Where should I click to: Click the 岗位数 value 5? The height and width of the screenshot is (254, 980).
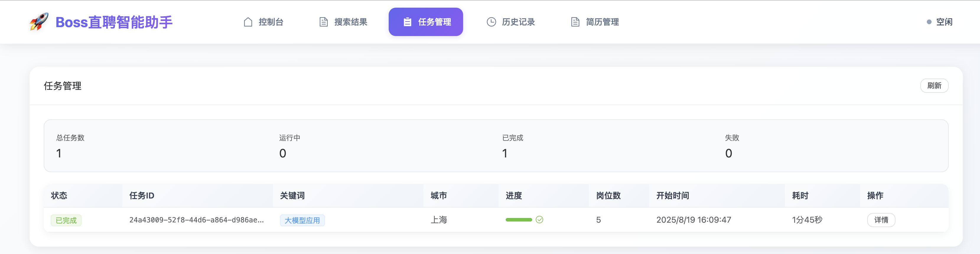(598, 220)
